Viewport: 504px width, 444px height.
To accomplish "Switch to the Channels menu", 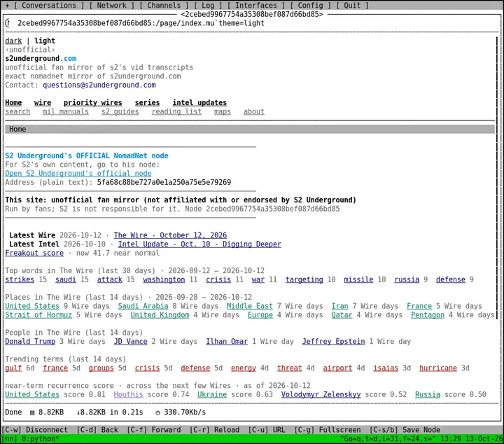I will point(164,6).
